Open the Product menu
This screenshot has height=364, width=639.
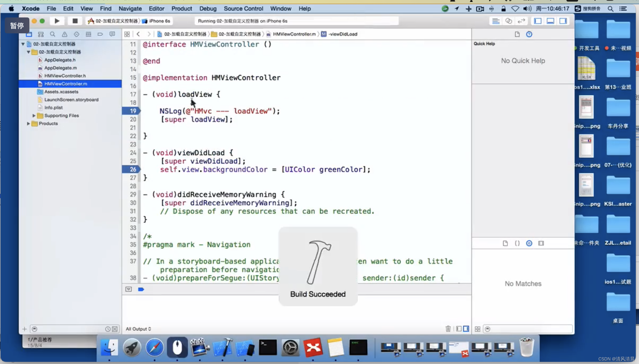182,8
